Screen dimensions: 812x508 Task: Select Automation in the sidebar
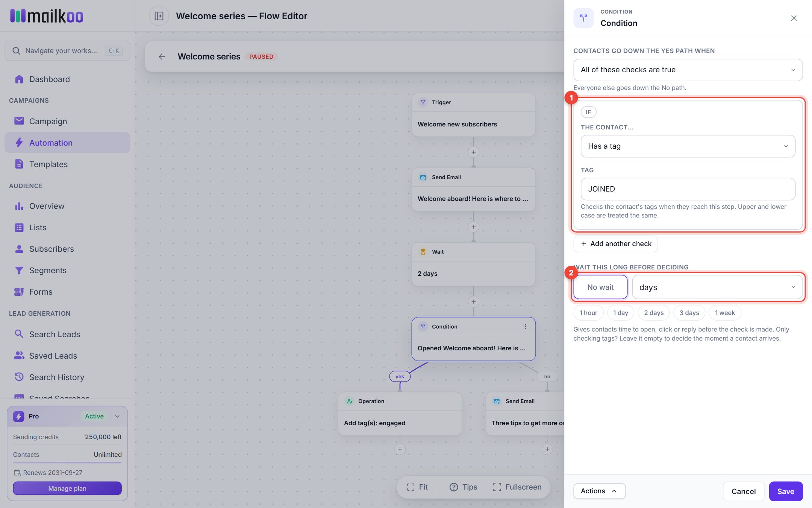pyautogui.click(x=67, y=143)
